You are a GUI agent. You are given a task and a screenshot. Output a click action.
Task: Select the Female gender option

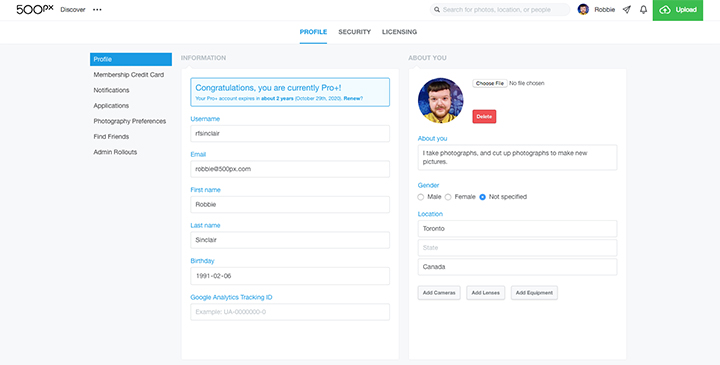(448, 197)
